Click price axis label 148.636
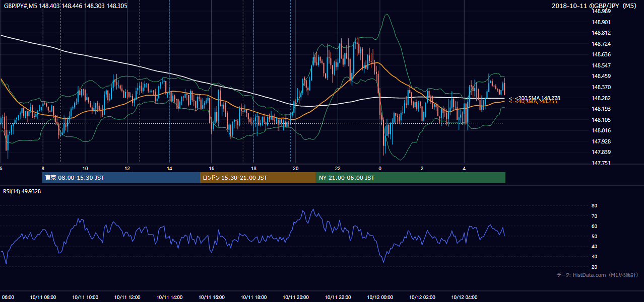This screenshot has height=302, width=644. (601, 55)
